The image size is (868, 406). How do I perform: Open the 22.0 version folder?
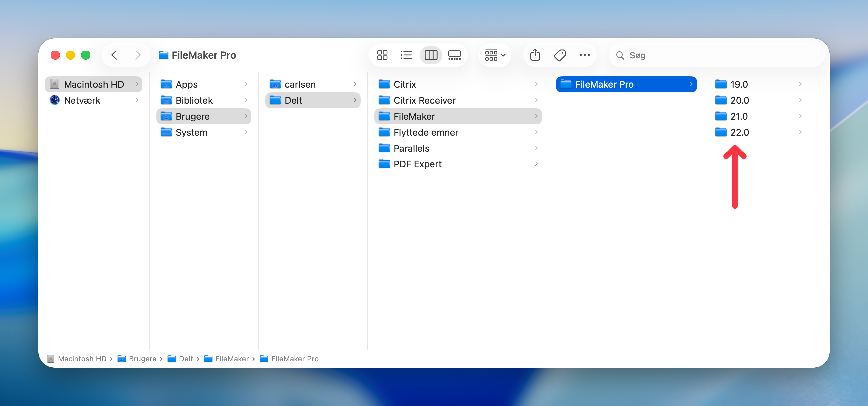[758, 132]
